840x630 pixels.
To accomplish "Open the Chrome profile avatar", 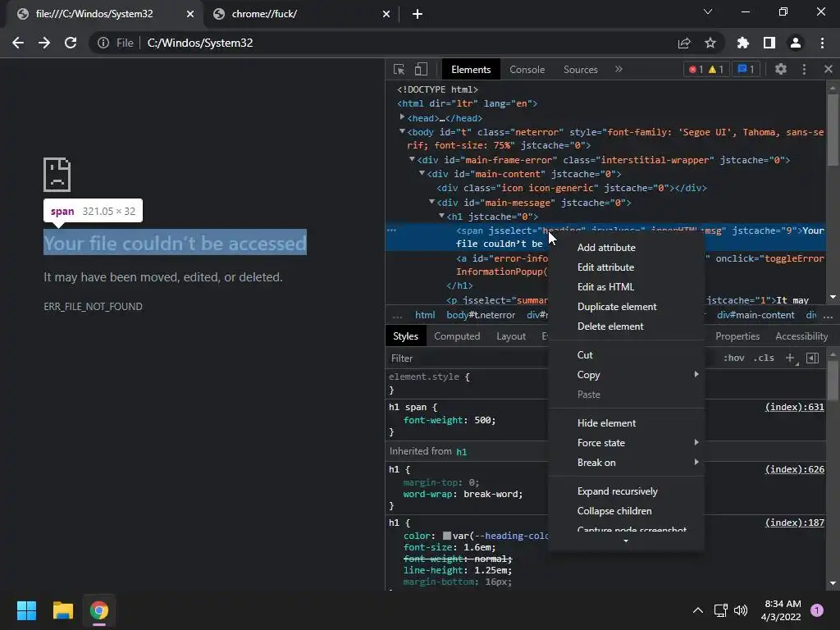I will point(796,43).
